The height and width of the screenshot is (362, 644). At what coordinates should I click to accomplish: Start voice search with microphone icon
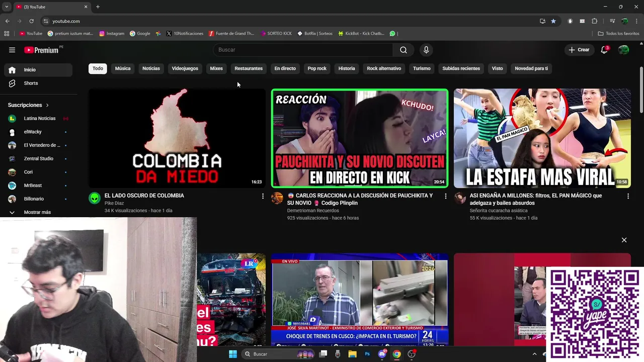(426, 50)
